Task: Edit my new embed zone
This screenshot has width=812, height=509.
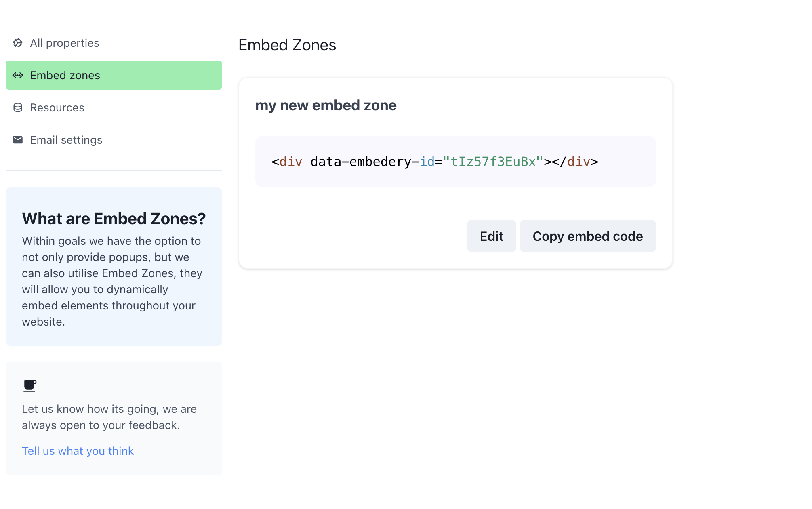Action: coord(491,236)
